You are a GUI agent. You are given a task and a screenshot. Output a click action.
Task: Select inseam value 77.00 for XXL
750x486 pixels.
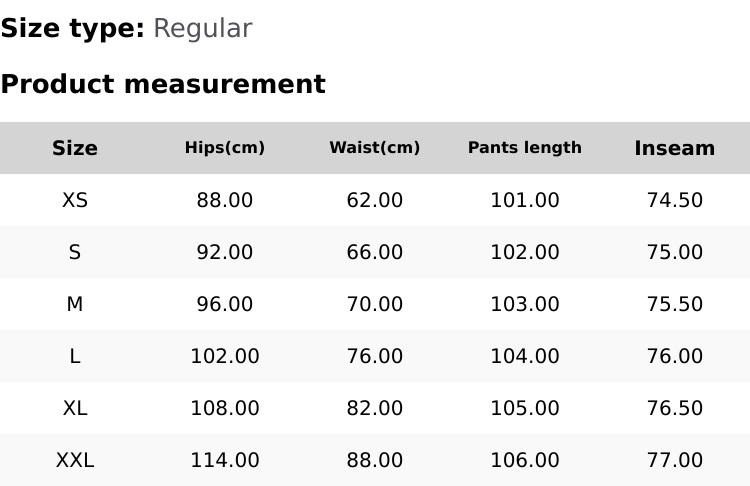(675, 460)
